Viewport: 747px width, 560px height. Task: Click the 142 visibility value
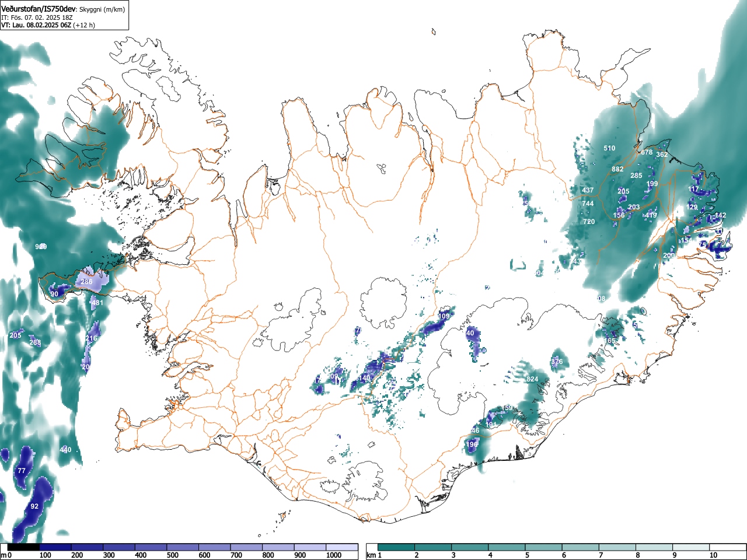721,215
